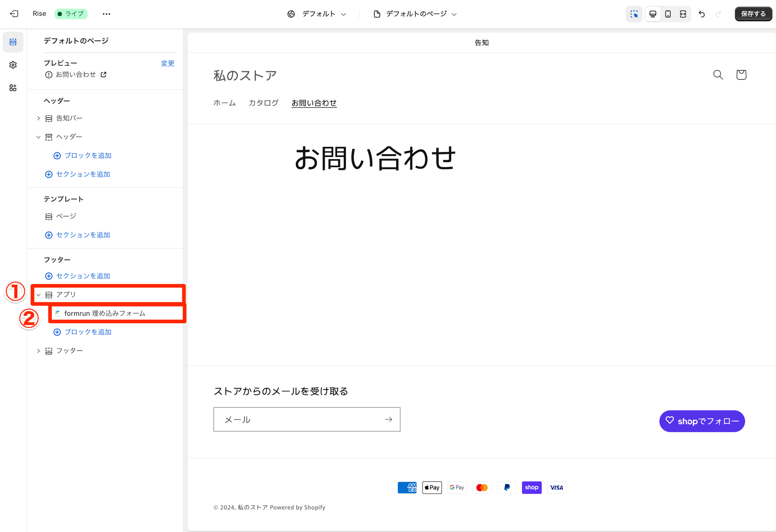Open the デフォルトのページ template dropdown

coord(415,14)
